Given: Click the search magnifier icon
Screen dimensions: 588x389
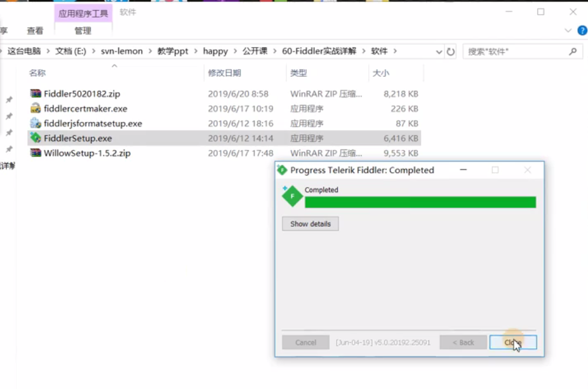Looking at the screenshot, I should tap(573, 51).
